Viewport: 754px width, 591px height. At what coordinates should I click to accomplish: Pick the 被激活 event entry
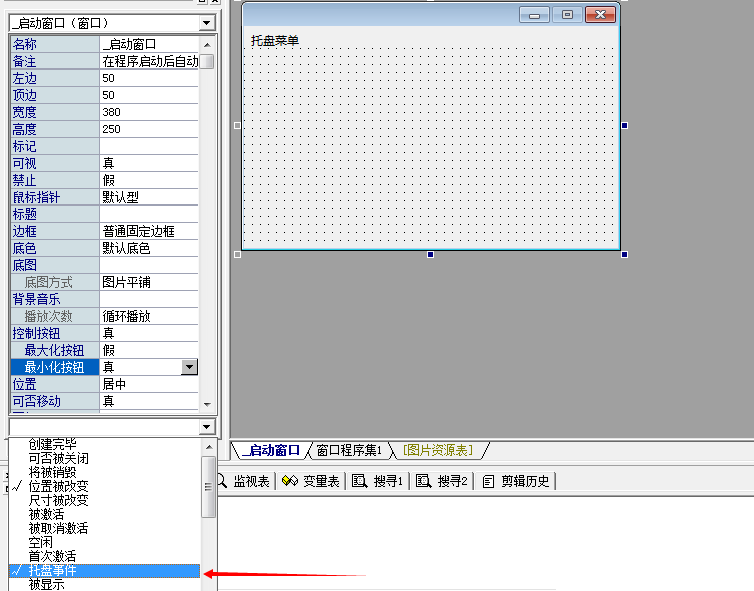(x=104, y=515)
